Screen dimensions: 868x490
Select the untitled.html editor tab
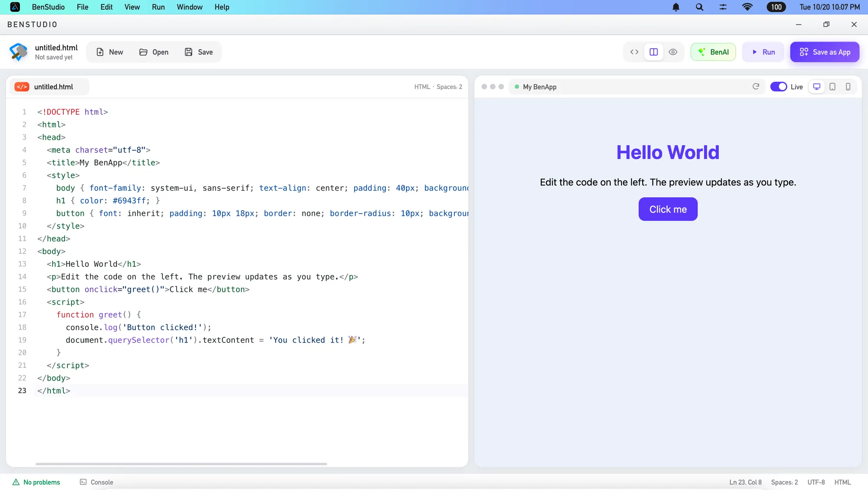[49, 87]
